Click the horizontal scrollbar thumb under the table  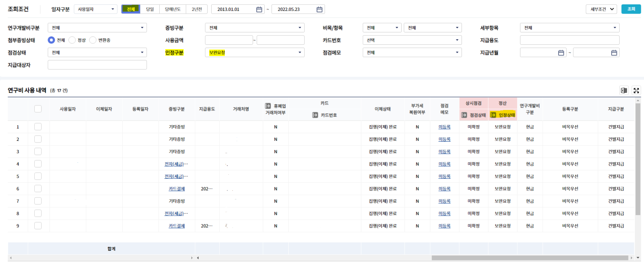(530, 258)
